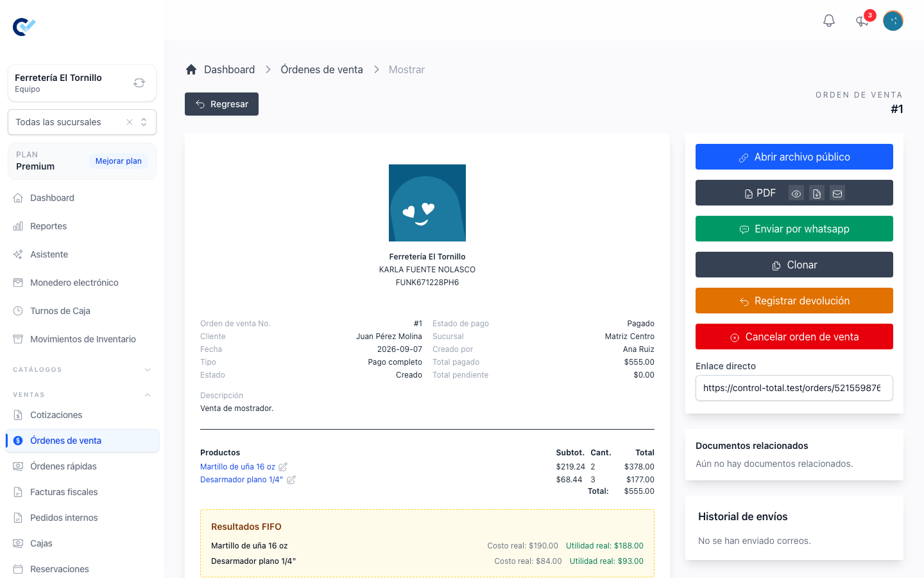The width and height of the screenshot is (924, 578).
Task: Click client name Juan Pérez Molina
Action: click(x=389, y=337)
